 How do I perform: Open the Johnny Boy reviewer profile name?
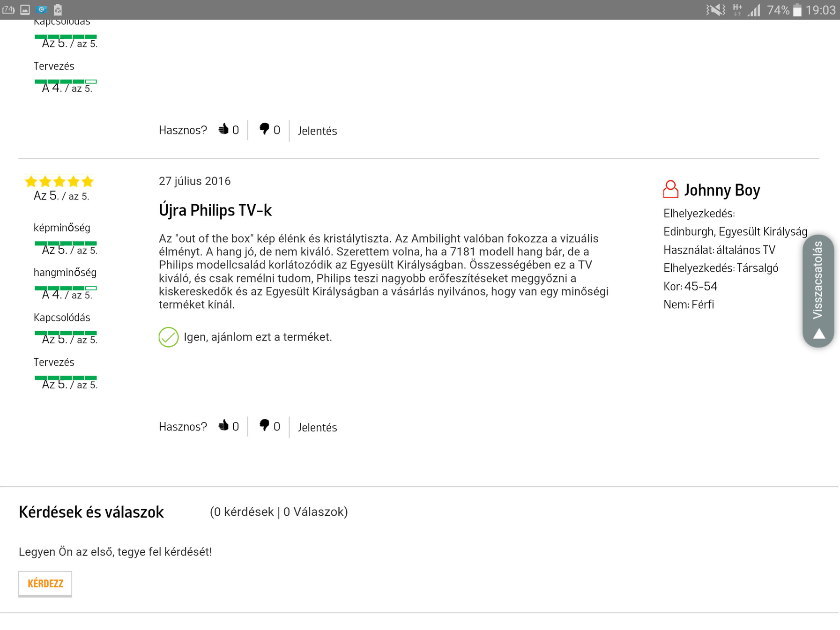[x=722, y=190]
